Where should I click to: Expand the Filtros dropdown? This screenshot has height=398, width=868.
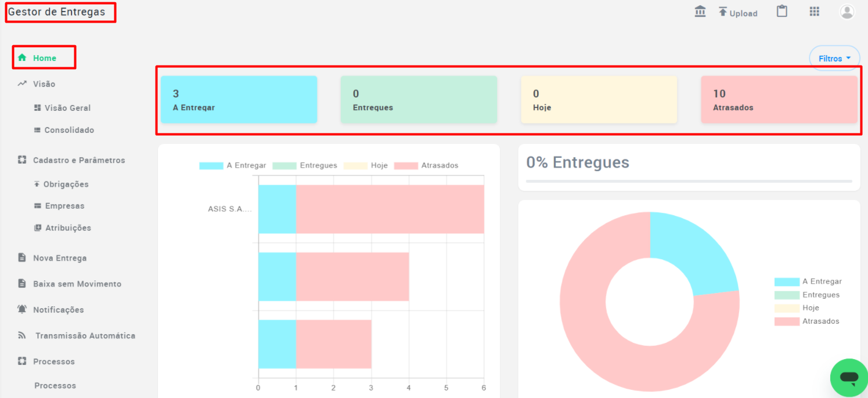coord(834,58)
